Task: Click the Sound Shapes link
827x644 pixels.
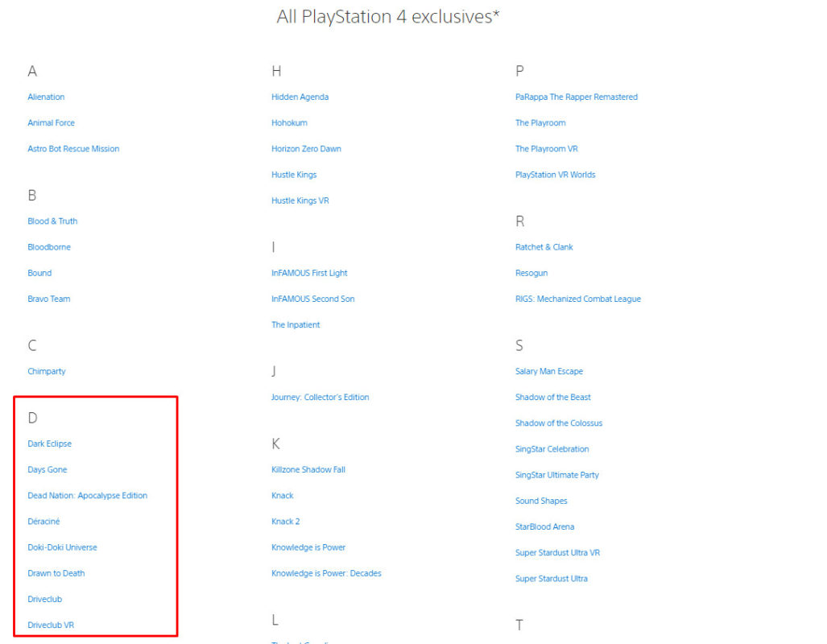Action: pos(542,501)
